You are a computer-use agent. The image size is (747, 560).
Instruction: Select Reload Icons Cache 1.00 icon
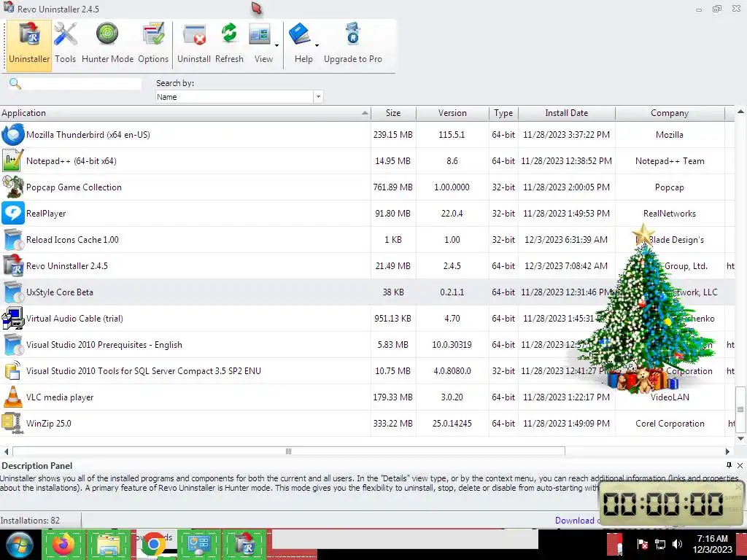pyautogui.click(x=13, y=239)
